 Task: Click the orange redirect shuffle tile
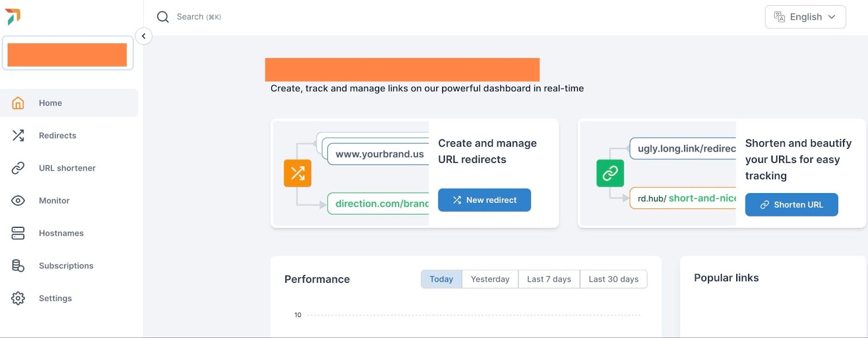(x=297, y=173)
